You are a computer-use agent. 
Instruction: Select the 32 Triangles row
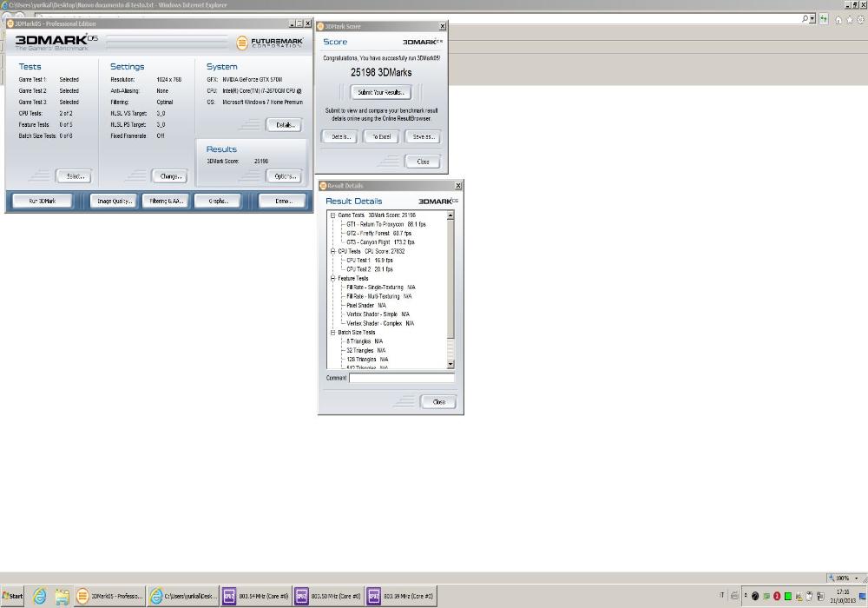(366, 351)
